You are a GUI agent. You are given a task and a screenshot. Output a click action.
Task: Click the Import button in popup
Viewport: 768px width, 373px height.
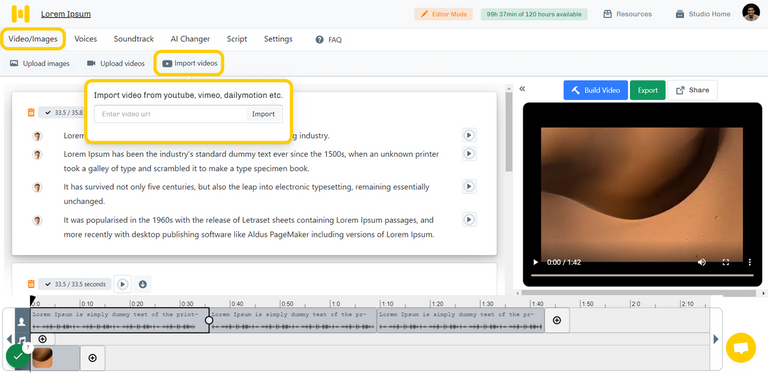click(x=264, y=114)
